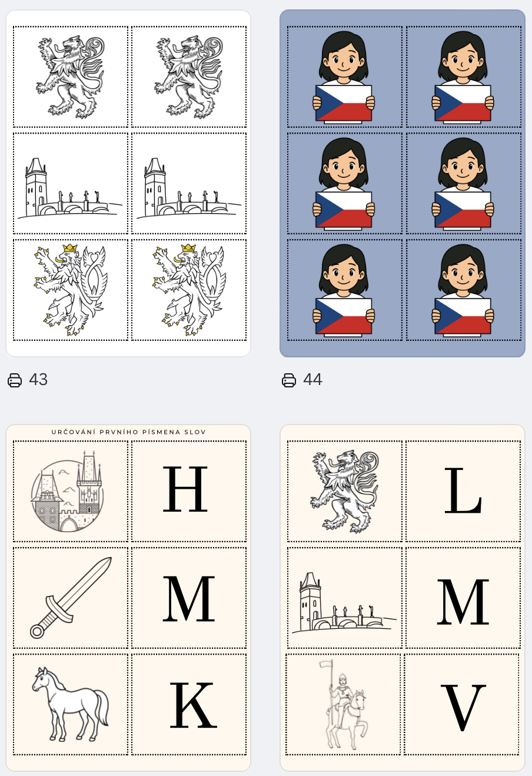Click the print count number 43

pyautogui.click(x=38, y=380)
